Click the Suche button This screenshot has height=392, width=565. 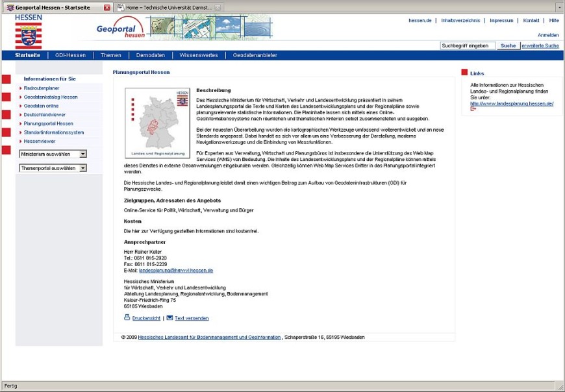coord(508,45)
